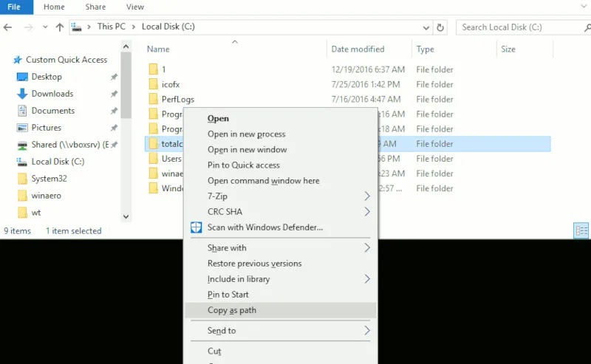
Task: Click the Back navigation arrow
Action: coord(7,27)
